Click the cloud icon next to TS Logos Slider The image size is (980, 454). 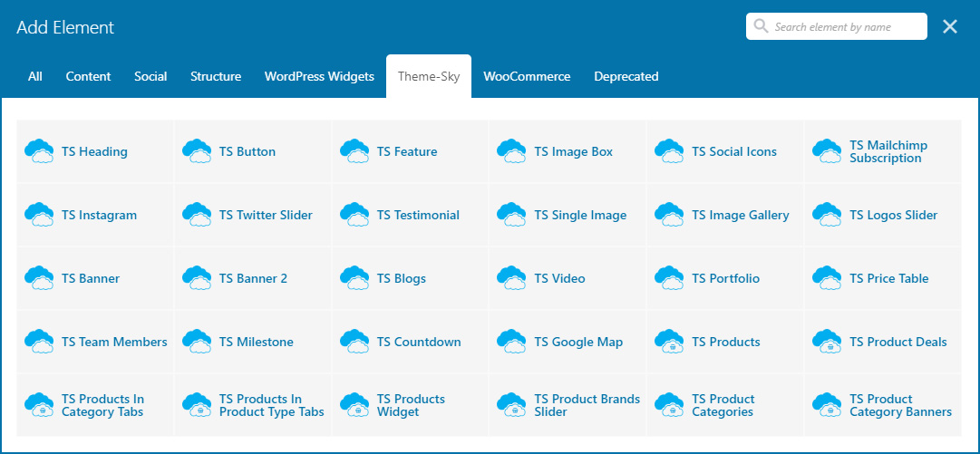[x=827, y=215]
